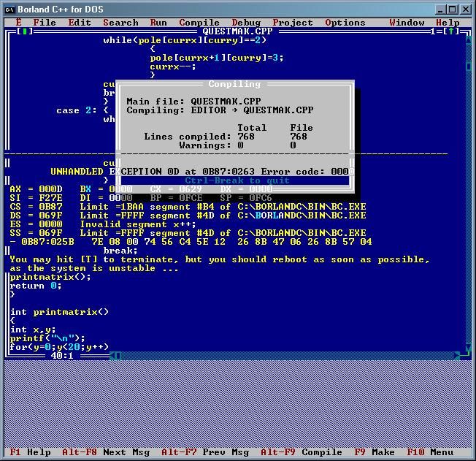Open the Options menu
Screen dimensions: 476x461
coord(345,23)
